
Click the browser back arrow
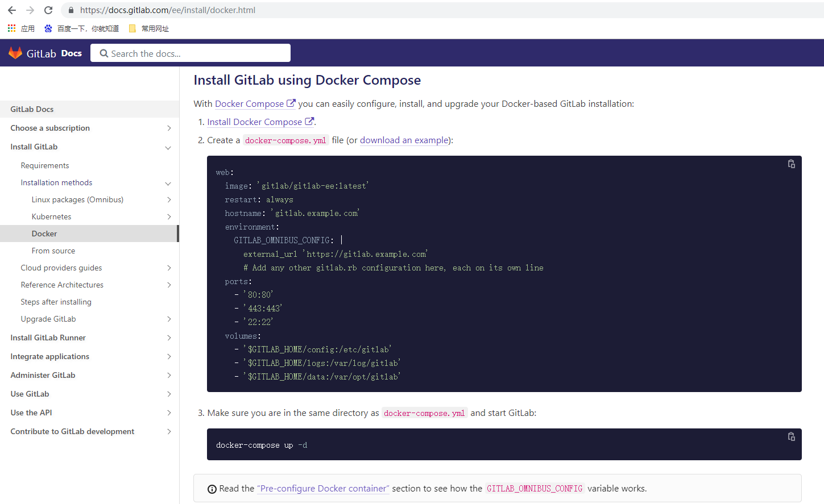pos(12,10)
